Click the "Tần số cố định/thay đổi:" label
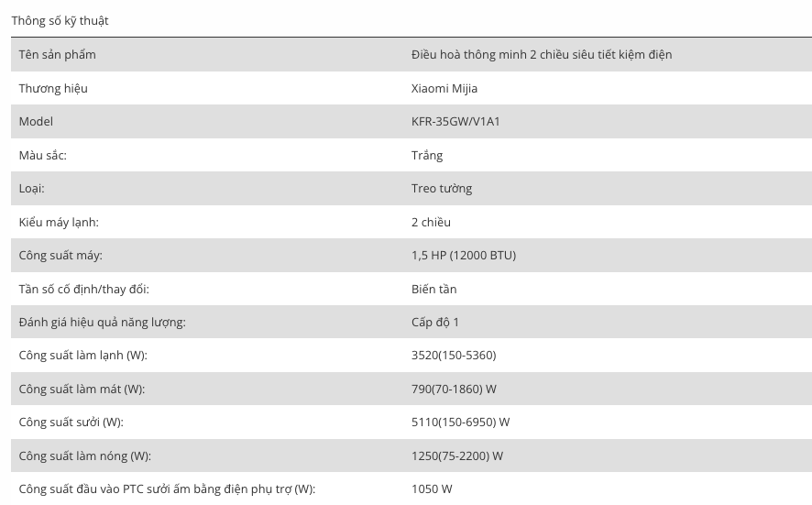The height and width of the screenshot is (505, 812). pos(83,289)
